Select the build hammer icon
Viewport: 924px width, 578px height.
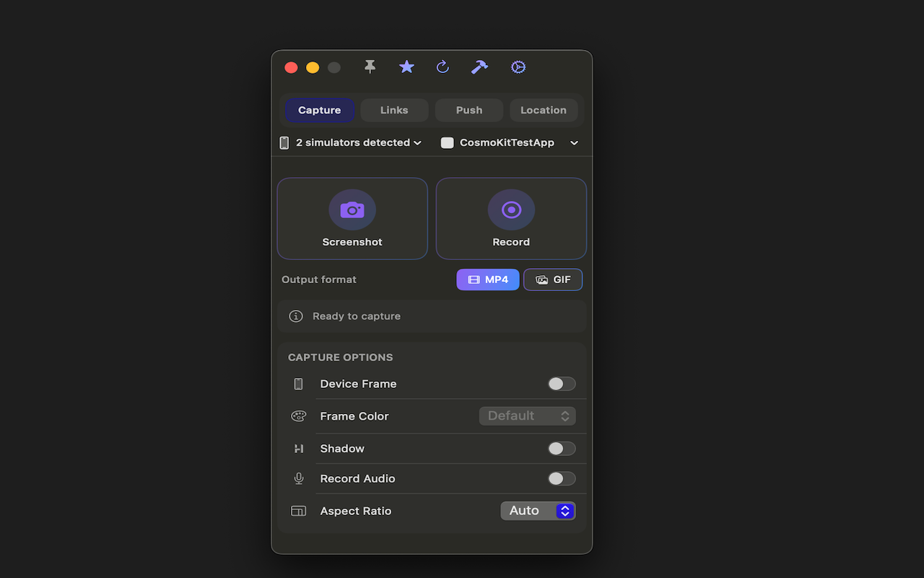click(479, 66)
